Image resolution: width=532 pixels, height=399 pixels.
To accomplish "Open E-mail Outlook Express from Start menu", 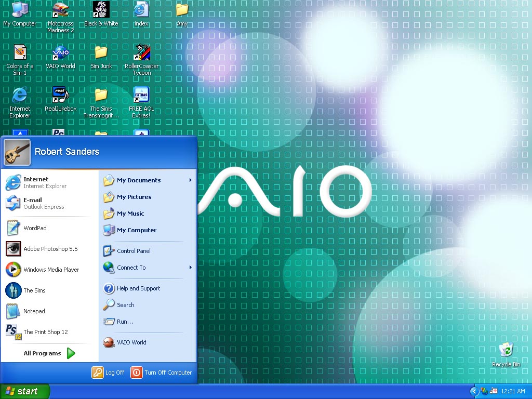I will tap(49, 203).
